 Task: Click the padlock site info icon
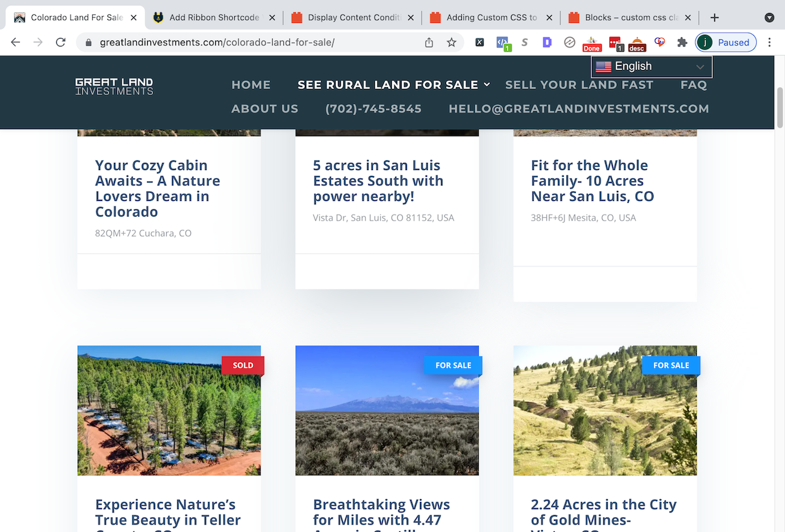[88, 43]
